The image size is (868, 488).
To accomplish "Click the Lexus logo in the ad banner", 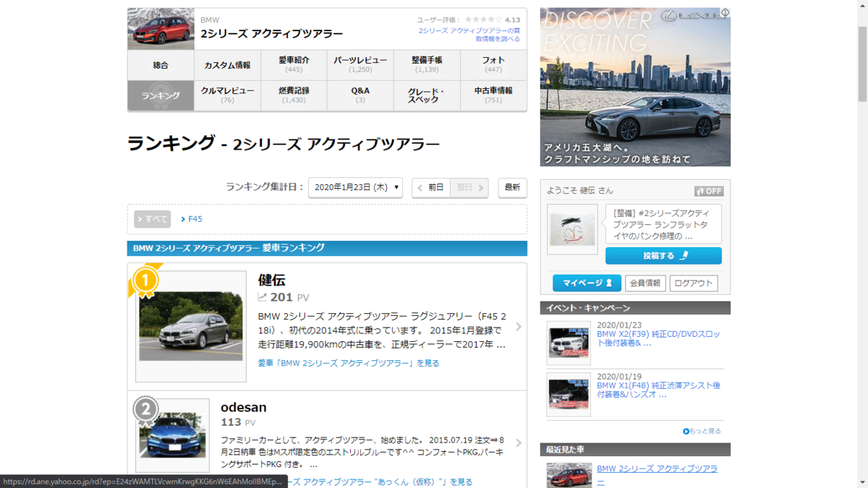I will 694,15.
